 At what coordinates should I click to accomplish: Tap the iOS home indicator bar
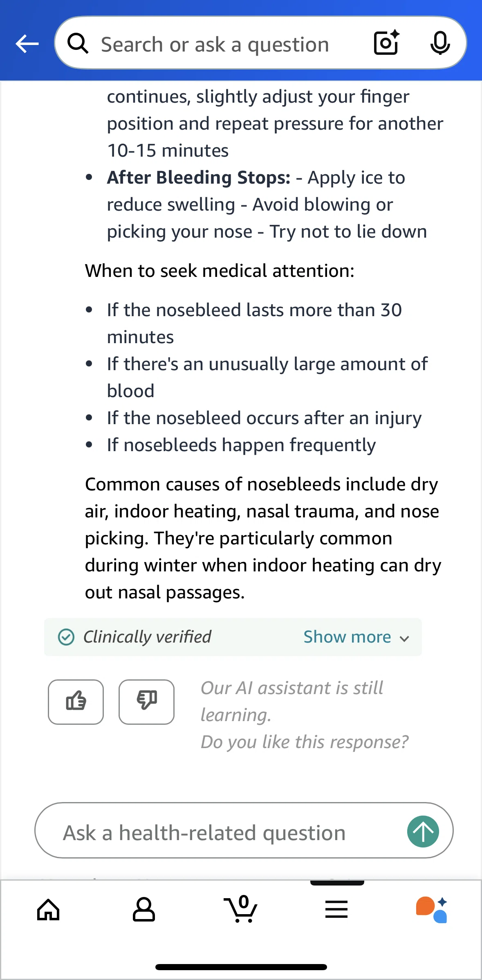click(x=241, y=967)
